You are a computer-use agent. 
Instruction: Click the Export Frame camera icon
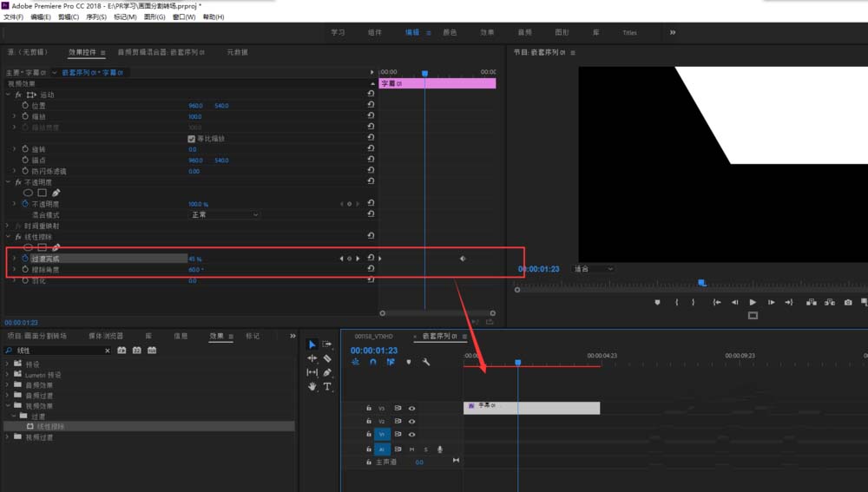pos(847,302)
